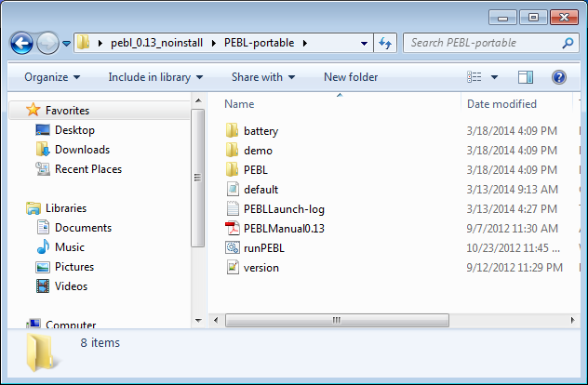Expand arrow after PEBL-portable breadcrumb
Viewport: 588px width, 385px height.
[x=305, y=43]
